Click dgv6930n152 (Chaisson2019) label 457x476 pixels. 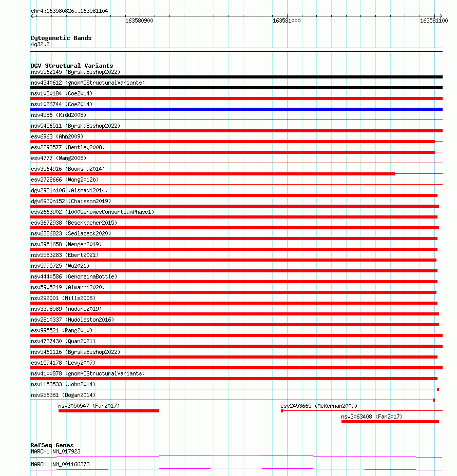(71, 201)
